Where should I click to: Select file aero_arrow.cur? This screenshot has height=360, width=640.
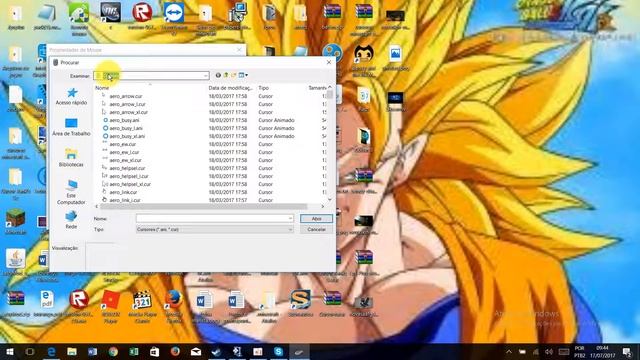coord(126,96)
